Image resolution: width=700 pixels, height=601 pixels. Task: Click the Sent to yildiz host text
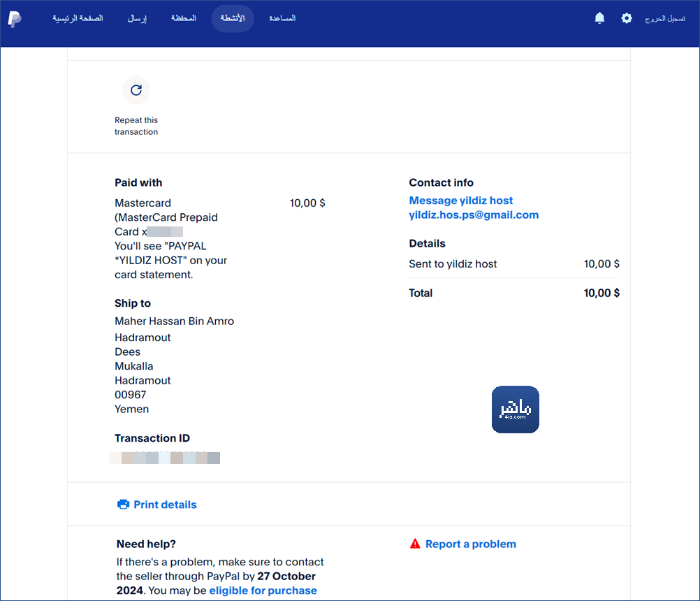pyautogui.click(x=453, y=264)
